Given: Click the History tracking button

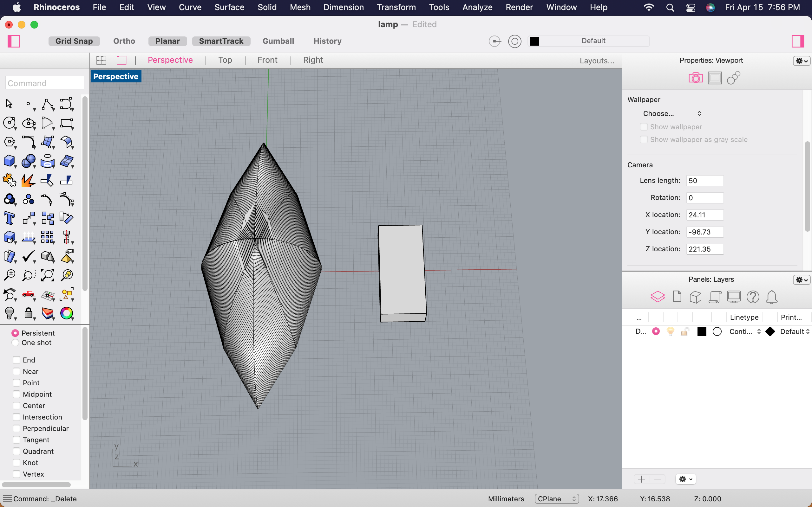Looking at the screenshot, I should (326, 41).
